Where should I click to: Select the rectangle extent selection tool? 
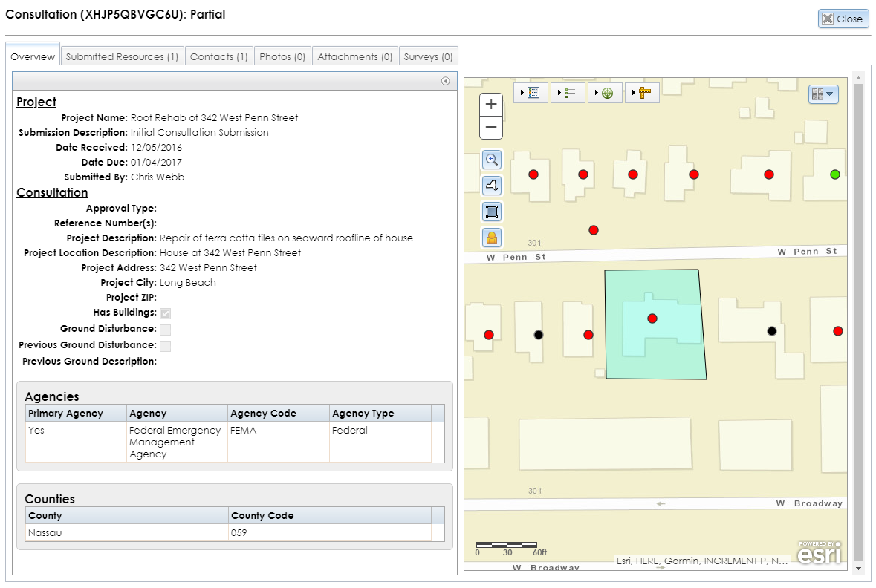point(491,212)
